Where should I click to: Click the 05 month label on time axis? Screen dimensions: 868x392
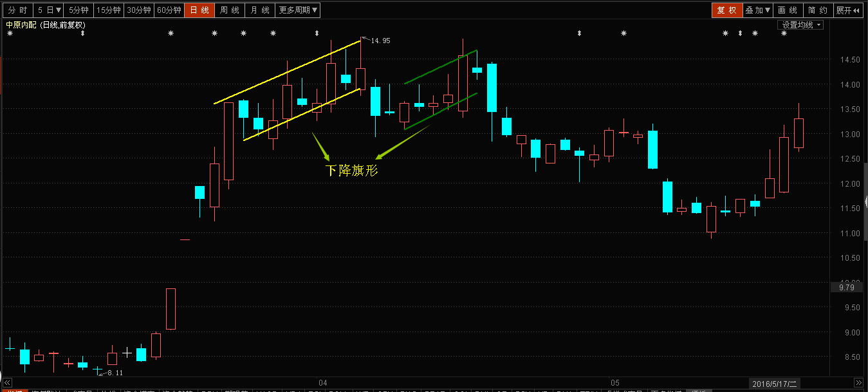click(614, 383)
